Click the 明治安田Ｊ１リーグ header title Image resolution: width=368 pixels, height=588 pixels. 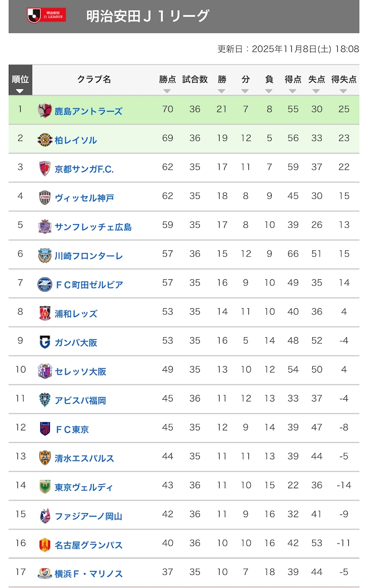[148, 16]
